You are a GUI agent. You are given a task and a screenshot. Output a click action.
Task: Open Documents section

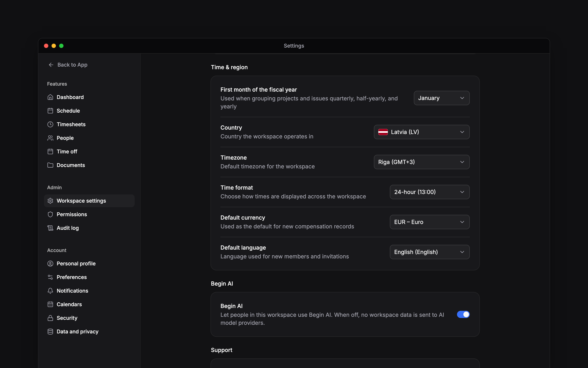click(x=89, y=165)
